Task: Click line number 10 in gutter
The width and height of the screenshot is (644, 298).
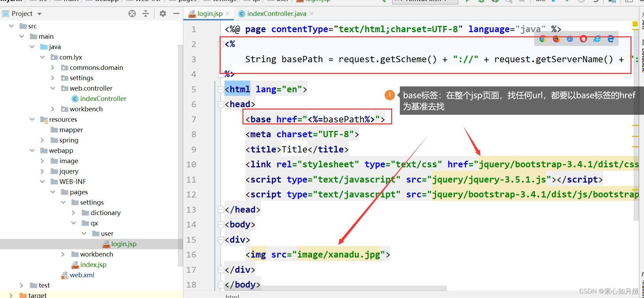Action: 191,164
